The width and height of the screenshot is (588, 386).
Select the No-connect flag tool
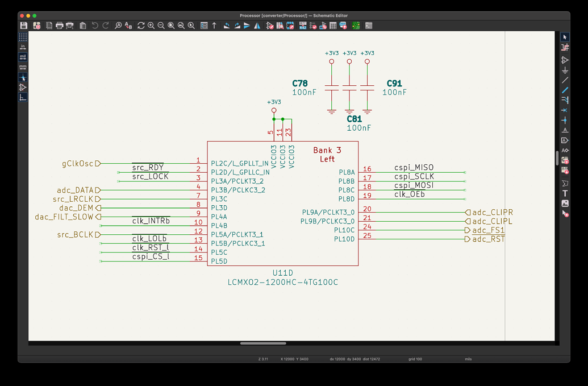565,110
